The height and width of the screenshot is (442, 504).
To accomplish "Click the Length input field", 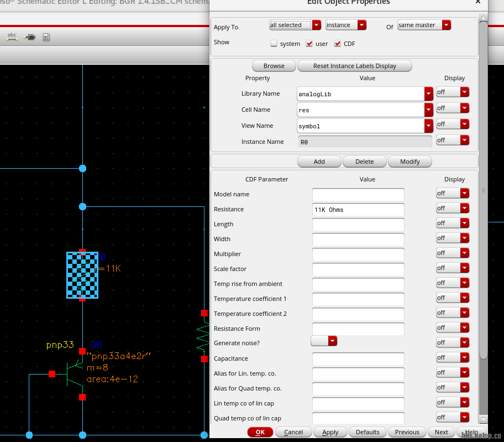I will click(x=358, y=225).
